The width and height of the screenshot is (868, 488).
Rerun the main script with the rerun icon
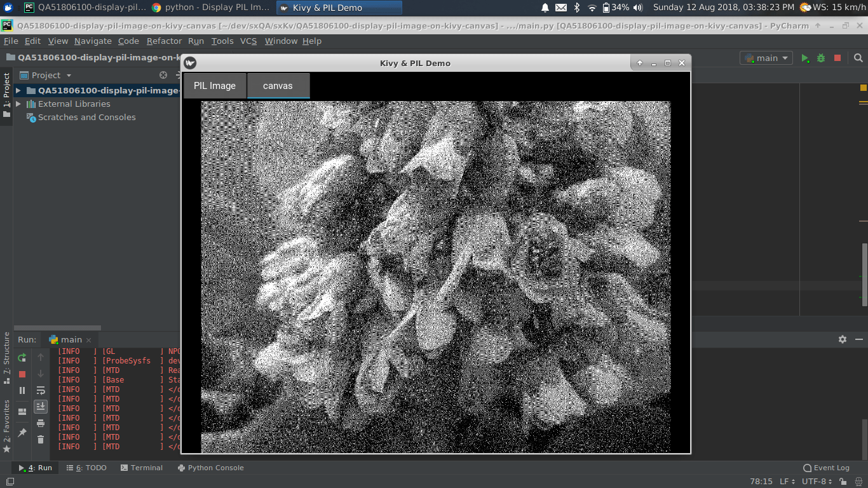(21, 358)
